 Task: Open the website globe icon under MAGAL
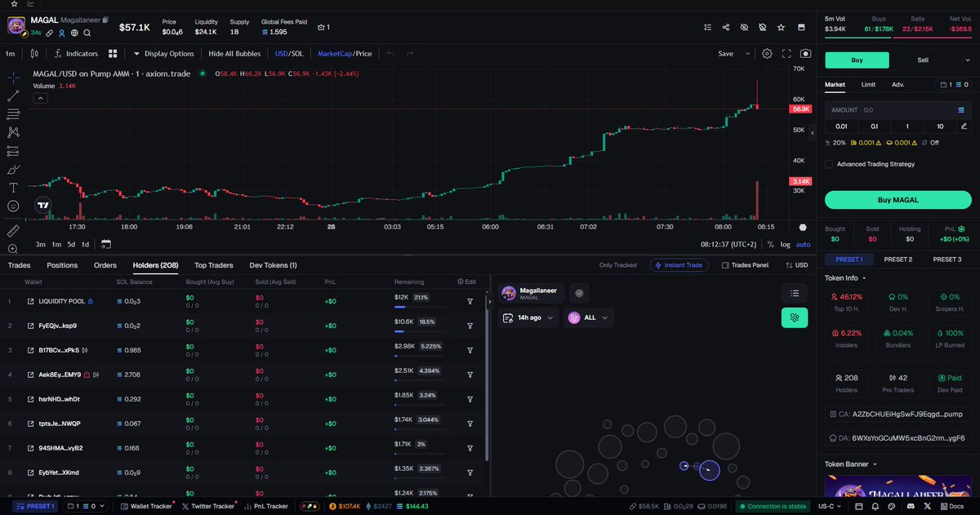tap(74, 33)
